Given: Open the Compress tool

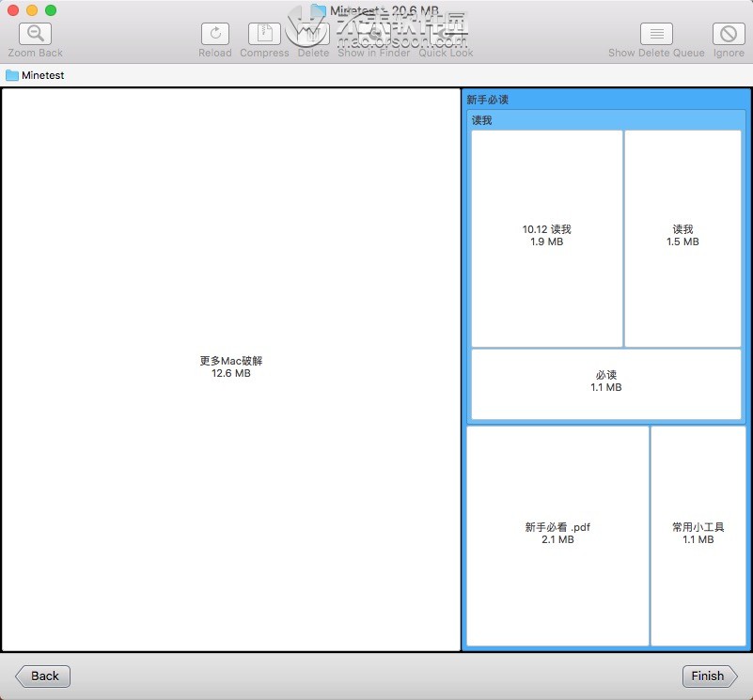Looking at the screenshot, I should click(264, 33).
